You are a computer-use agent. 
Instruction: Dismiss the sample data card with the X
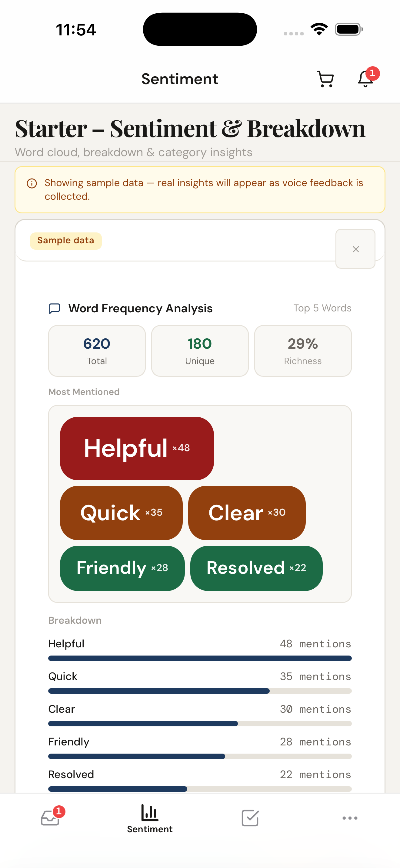tap(355, 249)
